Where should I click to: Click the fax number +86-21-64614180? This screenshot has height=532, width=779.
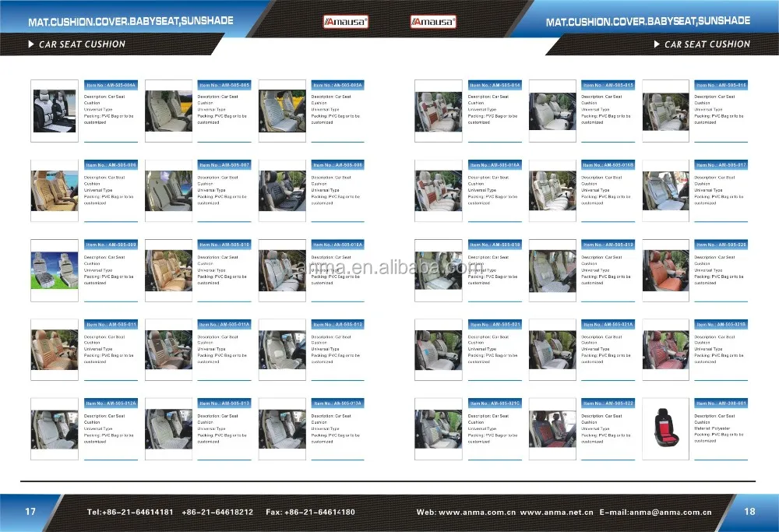tap(319, 512)
